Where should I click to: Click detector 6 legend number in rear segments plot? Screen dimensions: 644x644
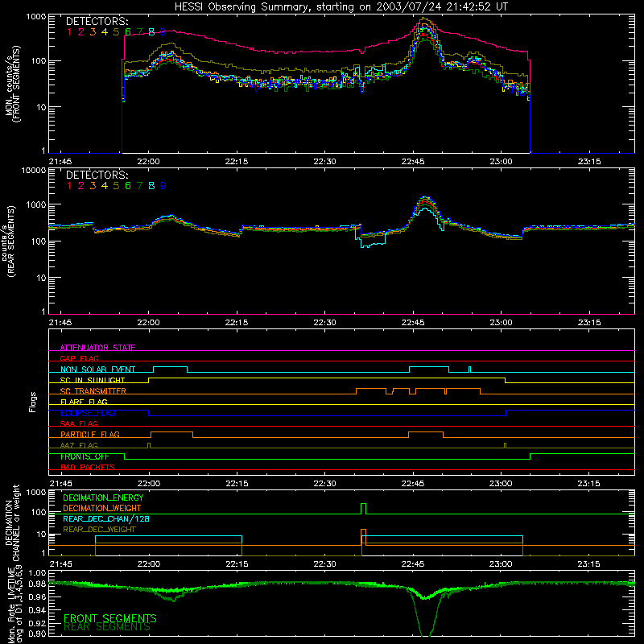128,186
